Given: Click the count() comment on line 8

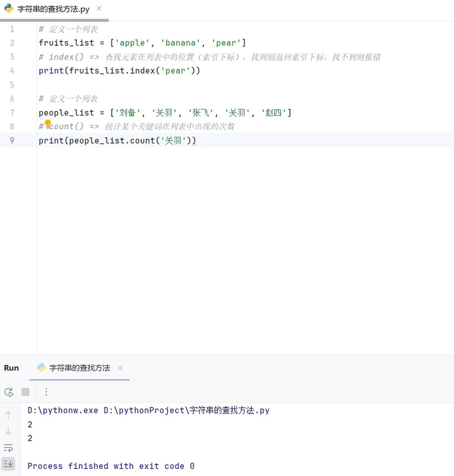Looking at the screenshot, I should [137, 127].
